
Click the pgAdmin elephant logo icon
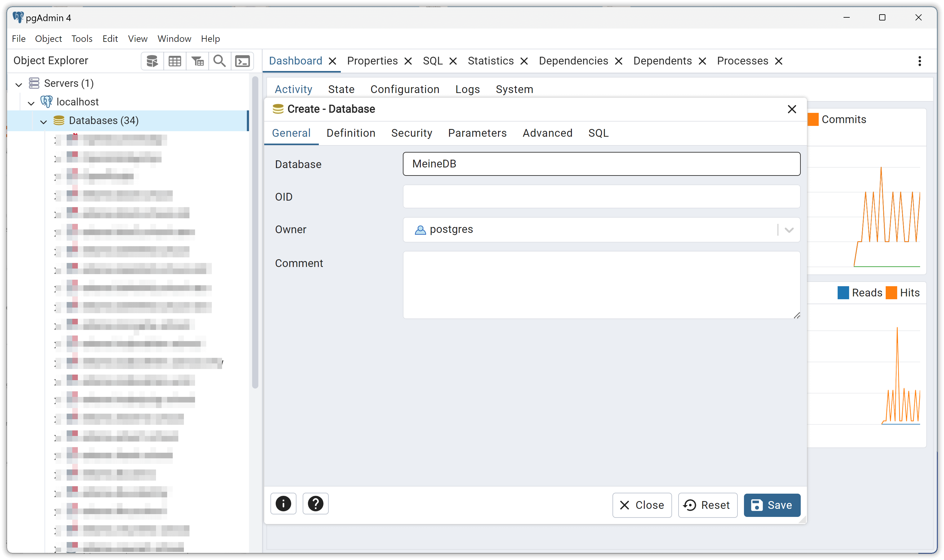(18, 17)
